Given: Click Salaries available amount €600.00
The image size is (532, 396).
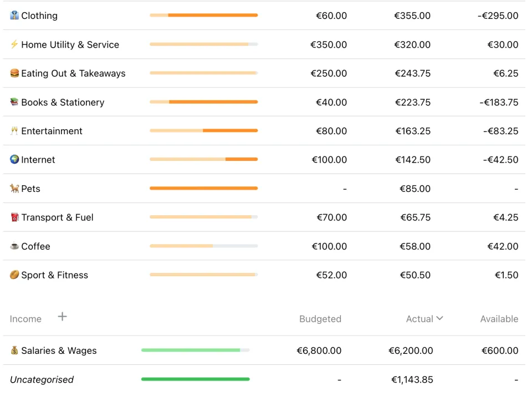Looking at the screenshot, I should click(500, 351).
